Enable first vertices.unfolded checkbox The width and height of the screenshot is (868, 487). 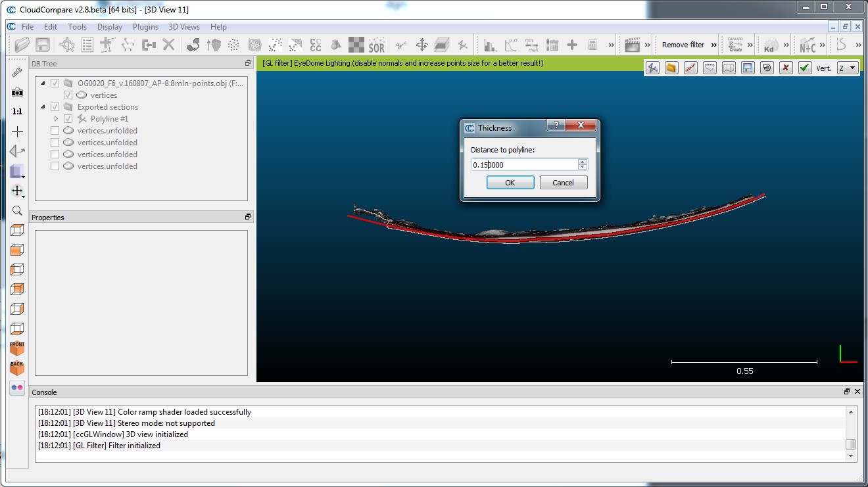click(55, 131)
